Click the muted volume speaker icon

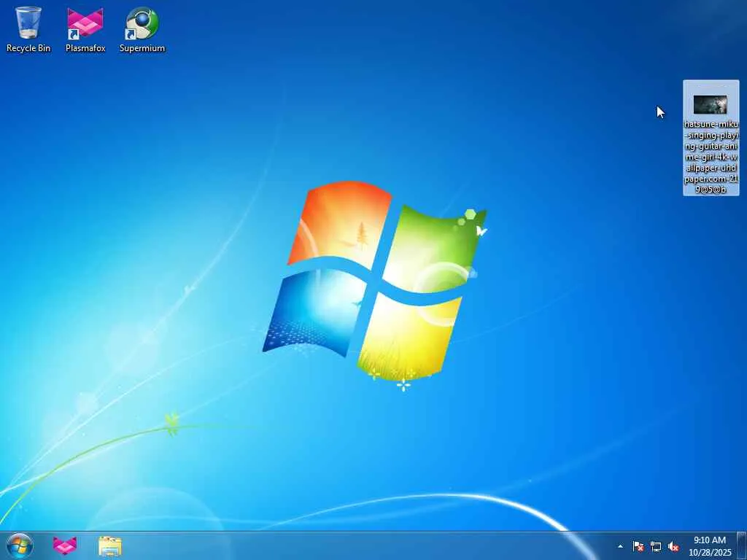click(x=673, y=547)
